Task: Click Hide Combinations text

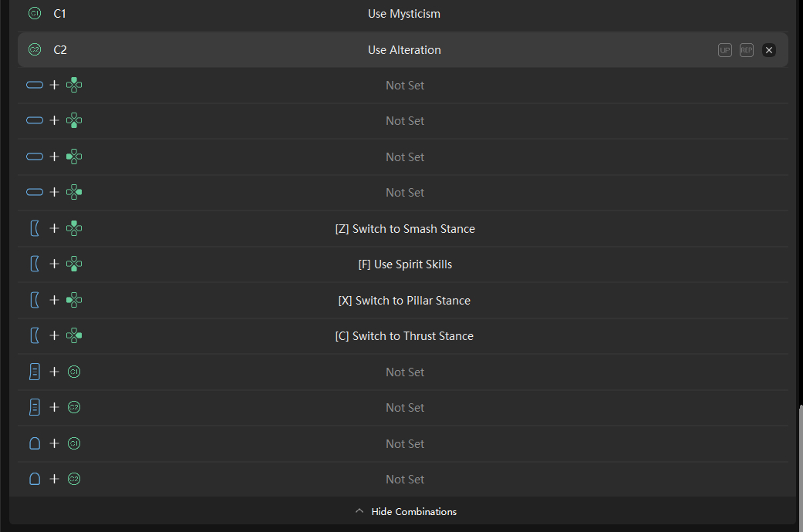Action: 413,511
